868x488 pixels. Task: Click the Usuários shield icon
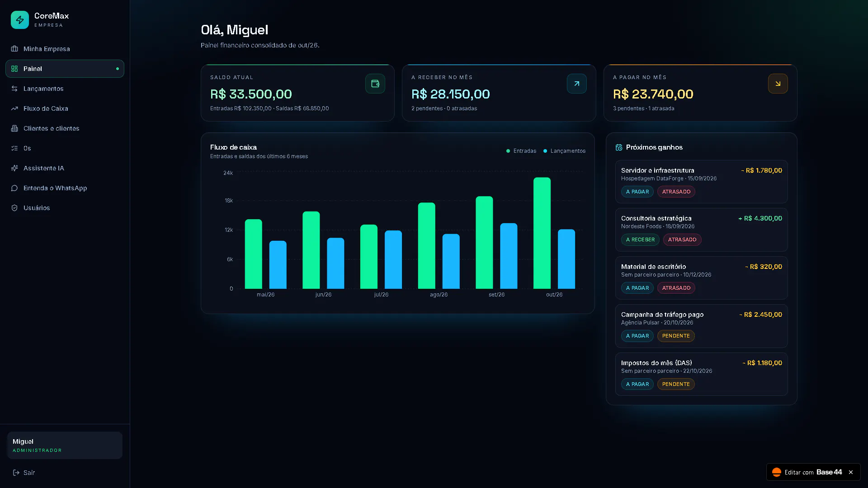14,208
